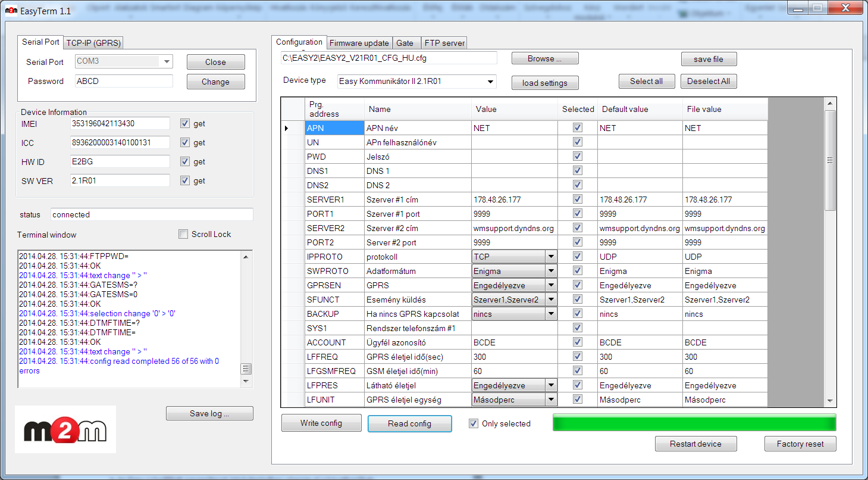868x480 pixels.
Task: Click the terminal window scroll up arrow
Action: point(247,257)
